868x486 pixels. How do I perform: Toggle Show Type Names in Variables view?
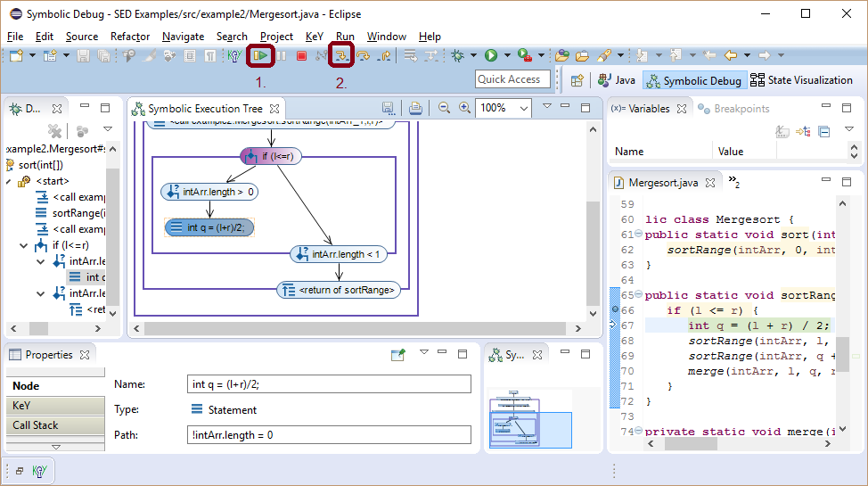(782, 131)
